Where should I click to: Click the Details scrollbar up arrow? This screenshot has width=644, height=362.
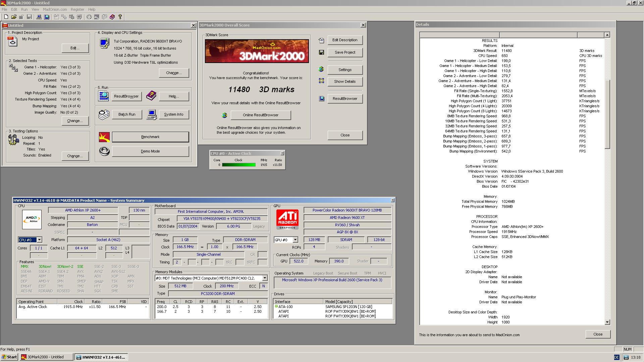607,35
